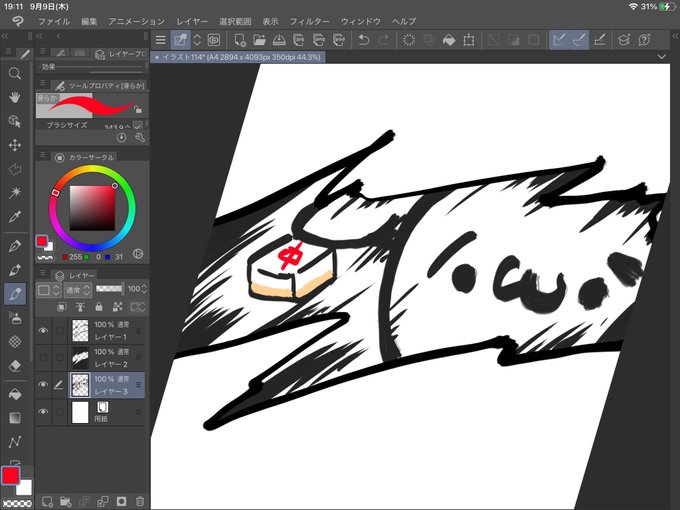Select the Eraser tool
Image resolution: width=680 pixels, height=510 pixels.
coord(15,366)
